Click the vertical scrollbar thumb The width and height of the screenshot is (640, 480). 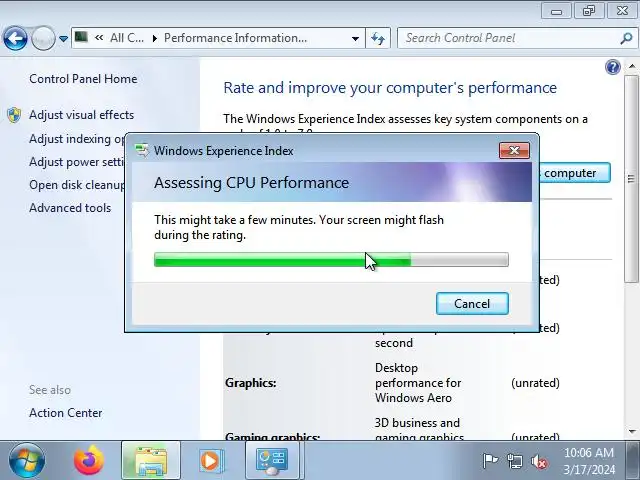point(631,178)
